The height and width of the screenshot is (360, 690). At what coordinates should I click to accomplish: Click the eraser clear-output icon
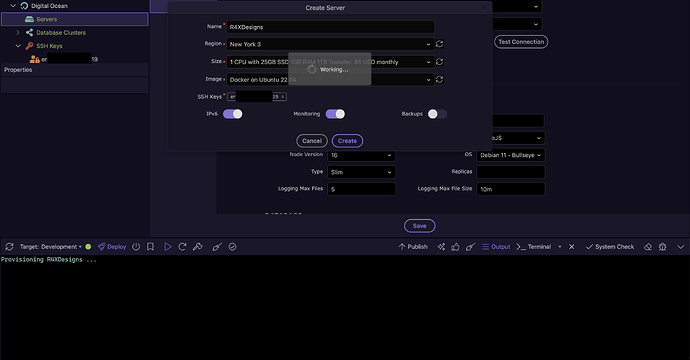click(x=648, y=247)
